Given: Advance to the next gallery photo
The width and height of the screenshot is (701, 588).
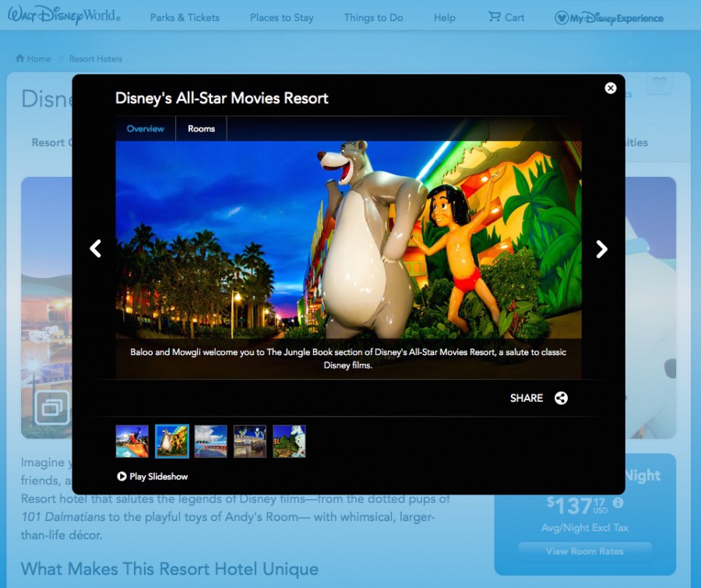Looking at the screenshot, I should [602, 249].
